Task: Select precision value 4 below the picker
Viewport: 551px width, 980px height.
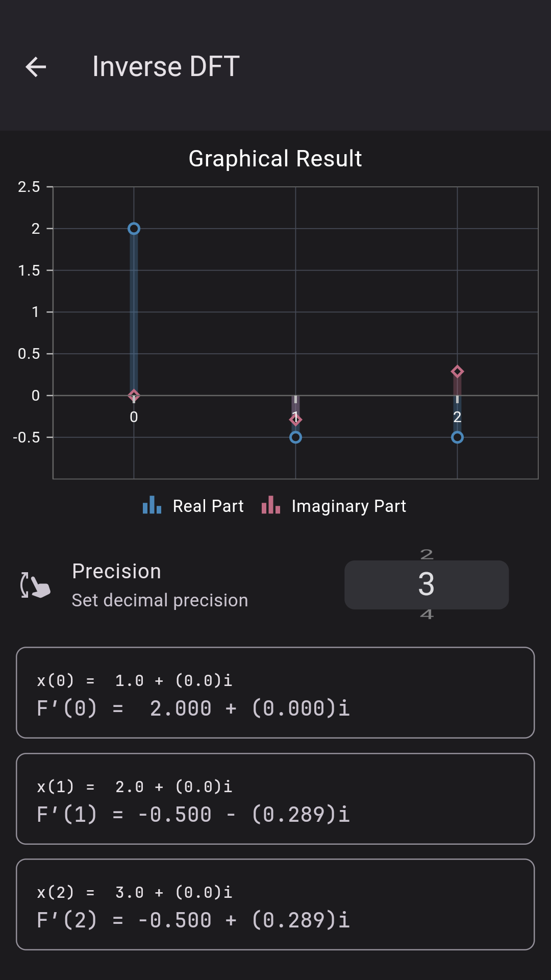Action: pyautogui.click(x=427, y=615)
